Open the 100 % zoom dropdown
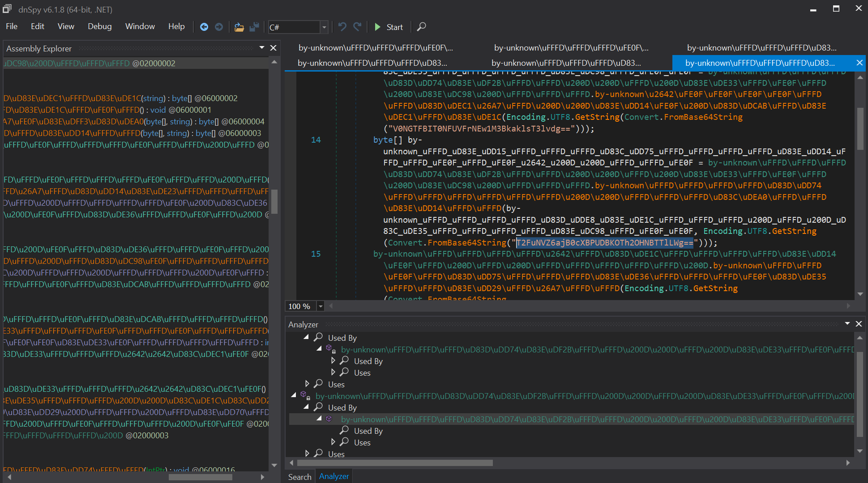Screen dimensions: 868x483 point(321,306)
